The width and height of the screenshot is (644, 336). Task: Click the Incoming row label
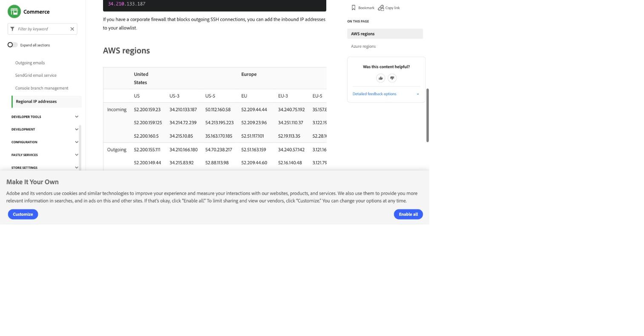point(117,110)
